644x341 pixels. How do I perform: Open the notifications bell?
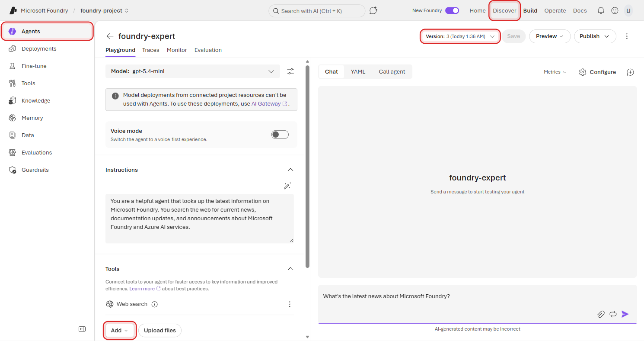[x=601, y=11]
